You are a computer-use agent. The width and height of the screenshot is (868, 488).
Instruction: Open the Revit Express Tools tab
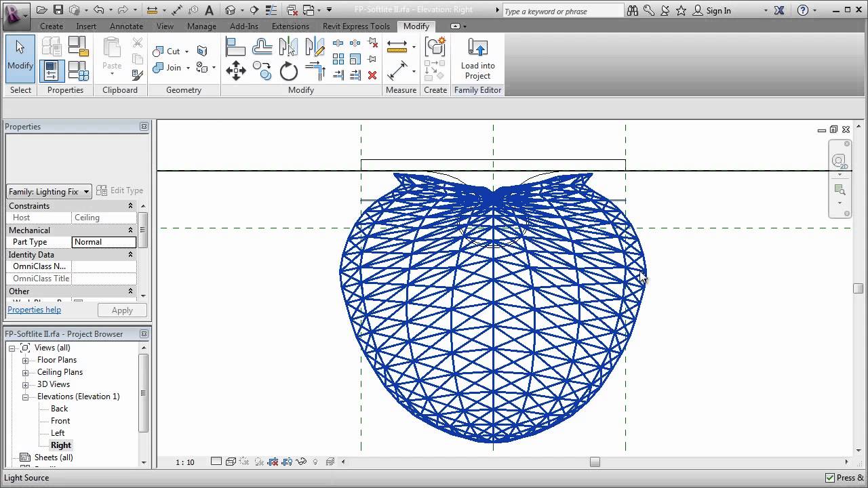click(356, 26)
